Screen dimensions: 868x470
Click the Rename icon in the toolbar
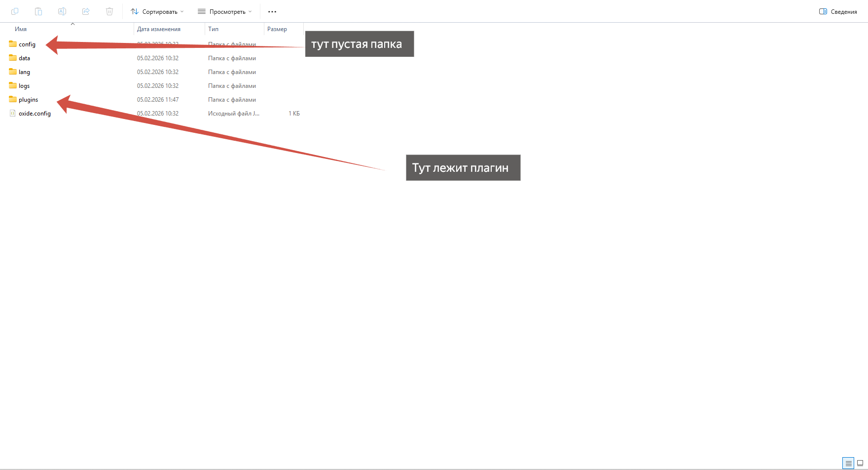[62, 11]
